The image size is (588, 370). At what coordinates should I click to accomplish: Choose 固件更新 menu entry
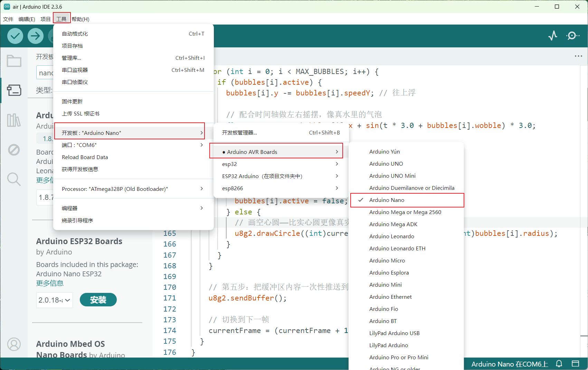click(x=133, y=101)
